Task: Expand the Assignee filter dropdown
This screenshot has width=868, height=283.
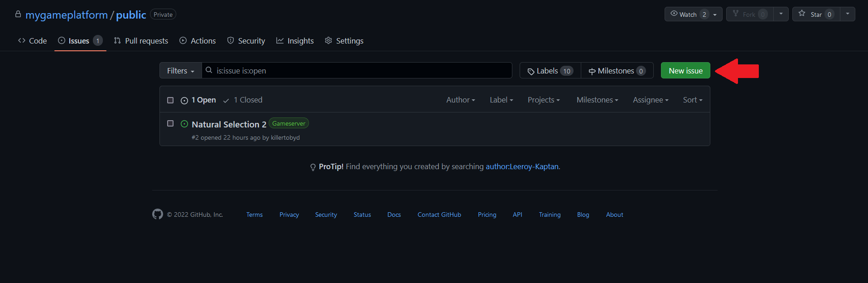Action: [651, 100]
